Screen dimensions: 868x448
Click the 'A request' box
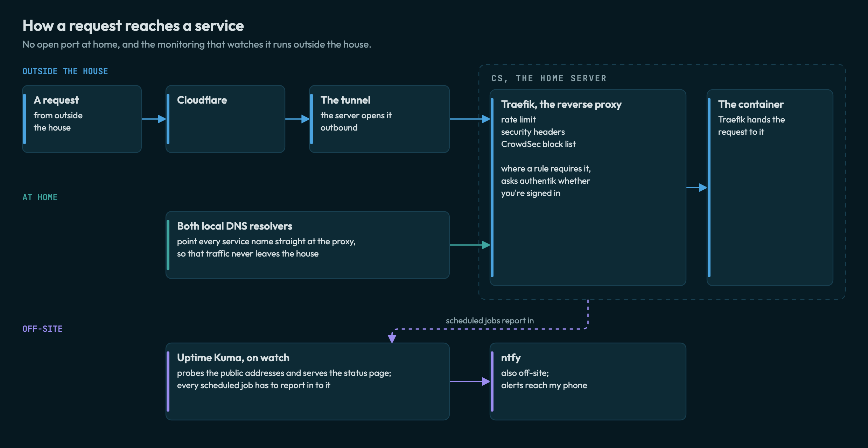coord(82,119)
